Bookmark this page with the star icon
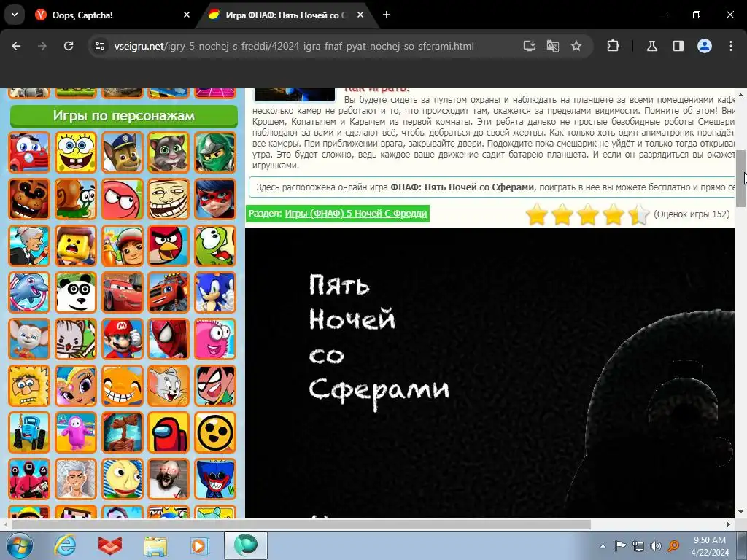Screen dimensions: 747x560 (576, 46)
